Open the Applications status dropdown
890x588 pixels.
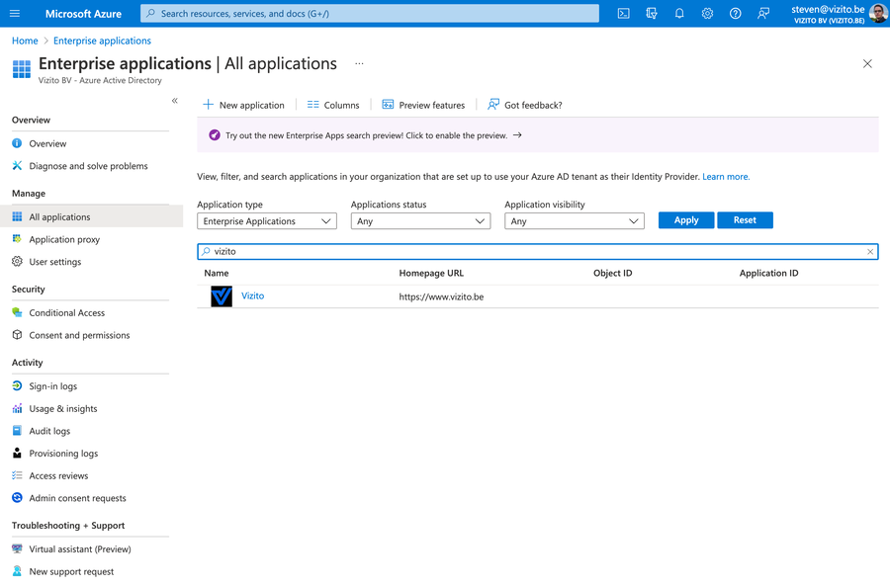[420, 220]
